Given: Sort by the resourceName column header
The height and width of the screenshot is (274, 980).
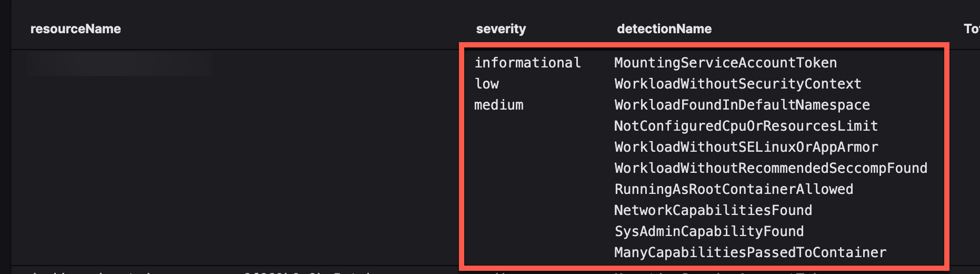Looking at the screenshot, I should [76, 29].
